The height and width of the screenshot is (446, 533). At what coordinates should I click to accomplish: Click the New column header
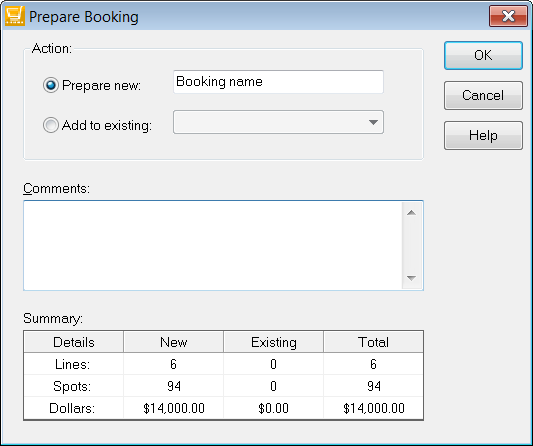coord(173,342)
